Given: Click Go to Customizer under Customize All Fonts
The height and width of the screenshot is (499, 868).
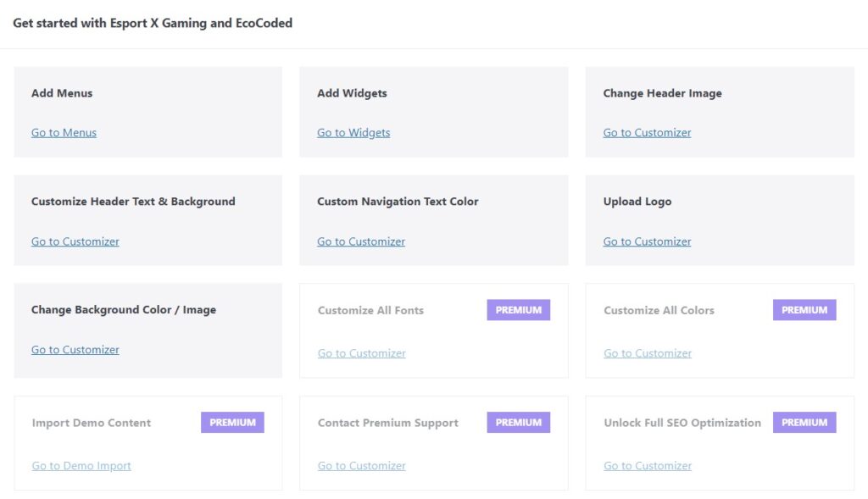Looking at the screenshot, I should 361,353.
